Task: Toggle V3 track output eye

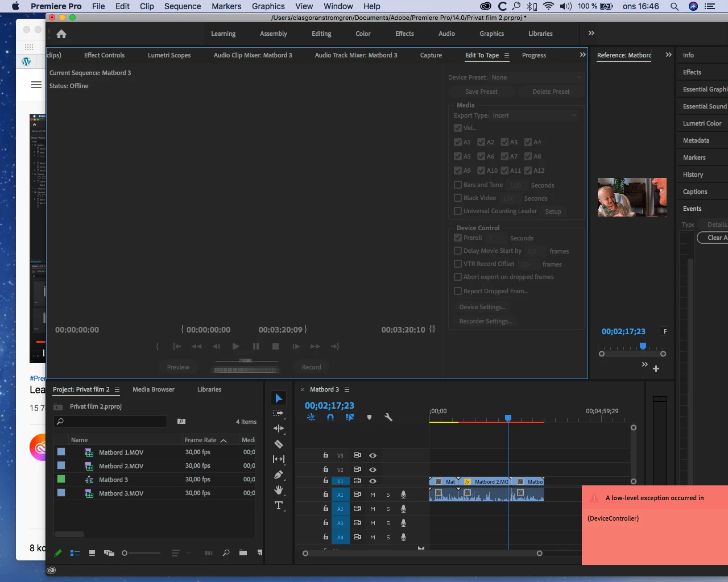Action: (x=373, y=455)
